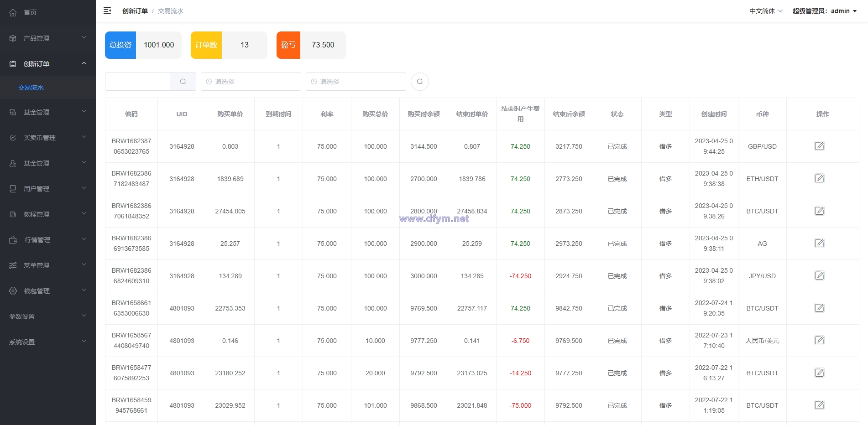The width and height of the screenshot is (868, 425).
Task: Click the sliders icon beside 菜单管理
Action: [13, 265]
